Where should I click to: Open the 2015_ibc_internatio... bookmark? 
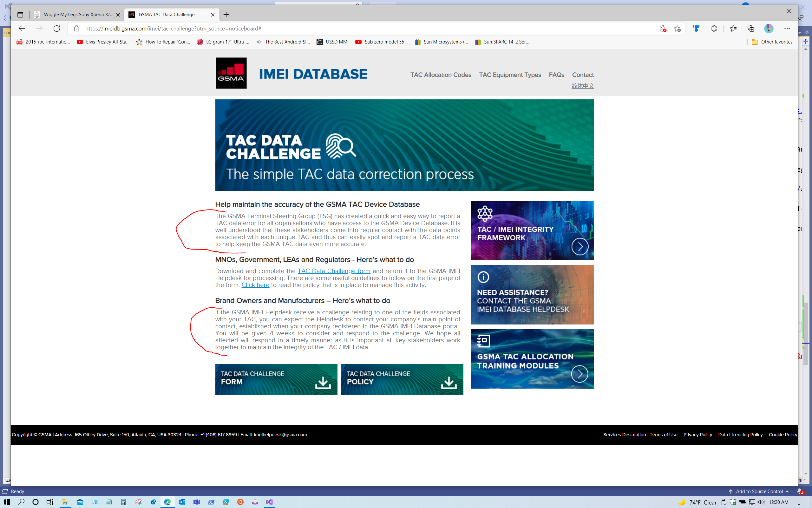(x=43, y=42)
